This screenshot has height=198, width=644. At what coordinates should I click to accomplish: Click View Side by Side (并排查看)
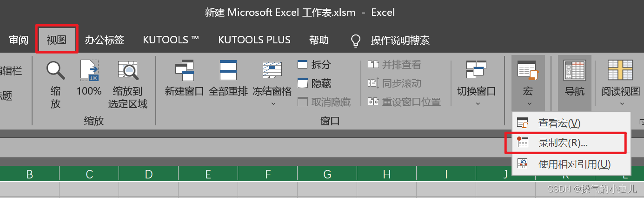[x=394, y=65]
